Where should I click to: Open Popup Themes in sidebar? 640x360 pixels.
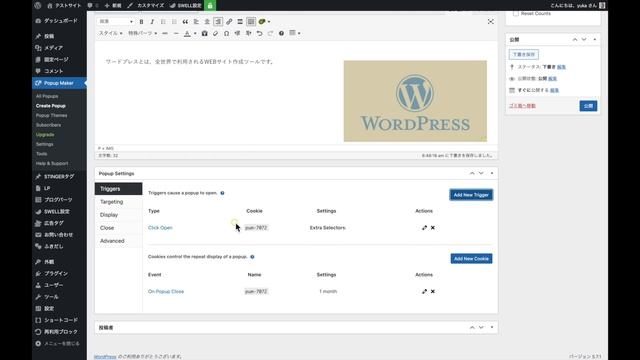point(51,116)
